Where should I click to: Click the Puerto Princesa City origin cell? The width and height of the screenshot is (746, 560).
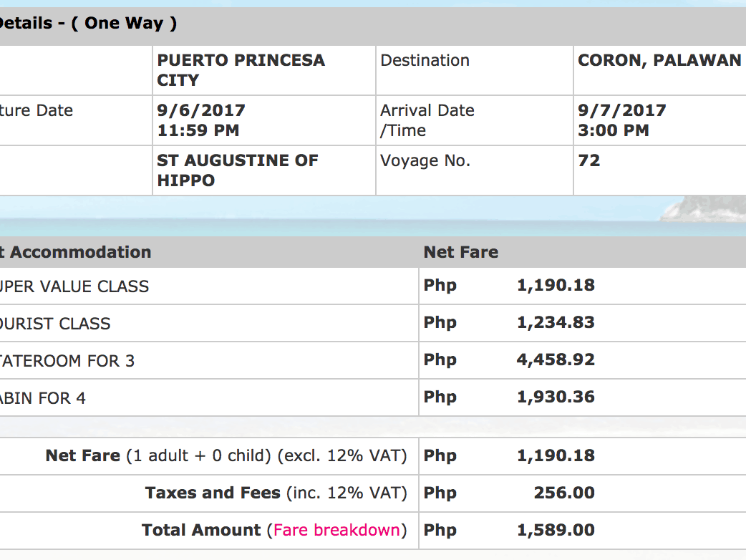241,70
